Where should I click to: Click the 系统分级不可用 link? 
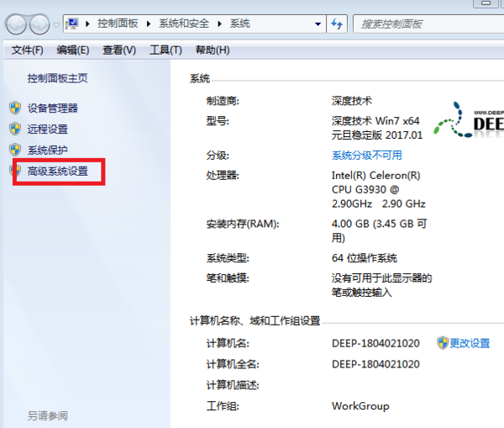(367, 156)
